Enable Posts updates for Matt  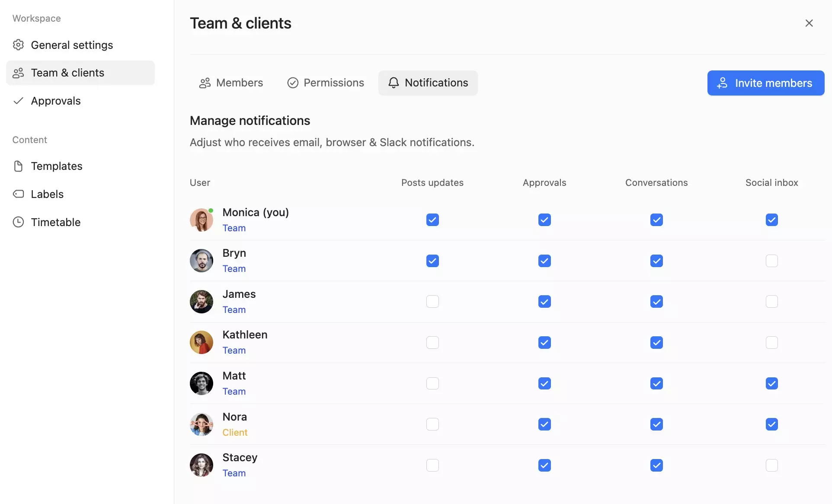pyautogui.click(x=432, y=384)
